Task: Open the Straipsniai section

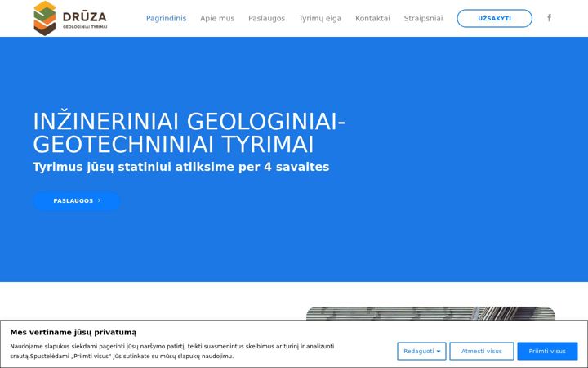Action: pos(423,18)
